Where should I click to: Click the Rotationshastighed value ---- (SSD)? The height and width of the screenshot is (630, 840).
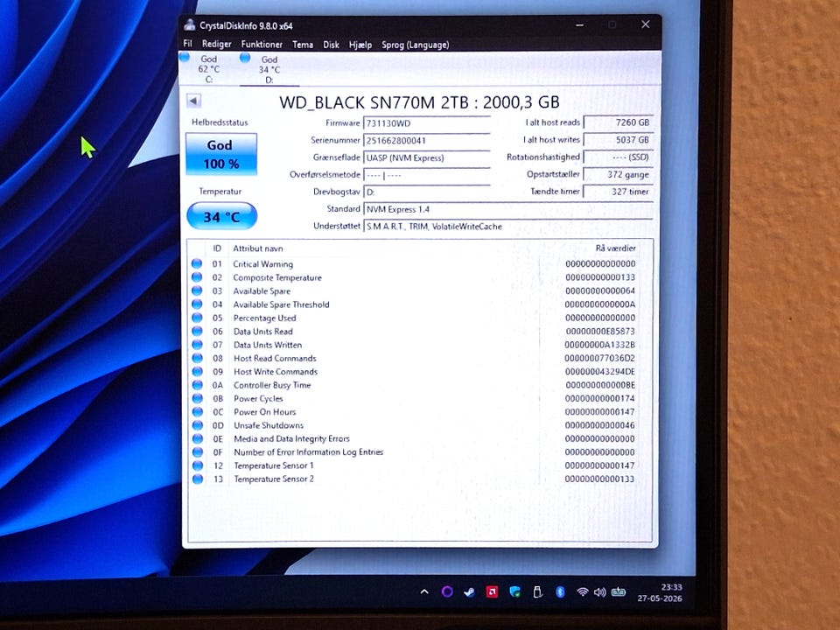(619, 157)
